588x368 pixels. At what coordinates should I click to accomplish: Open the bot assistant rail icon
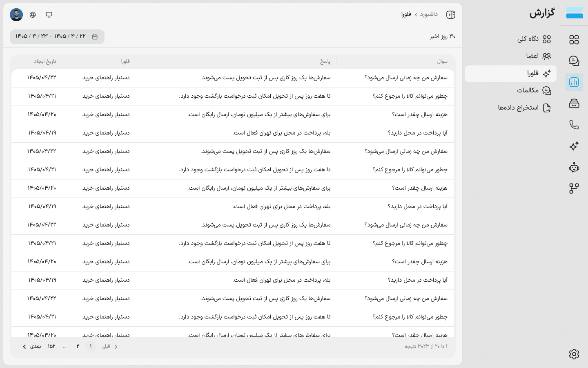574,167
